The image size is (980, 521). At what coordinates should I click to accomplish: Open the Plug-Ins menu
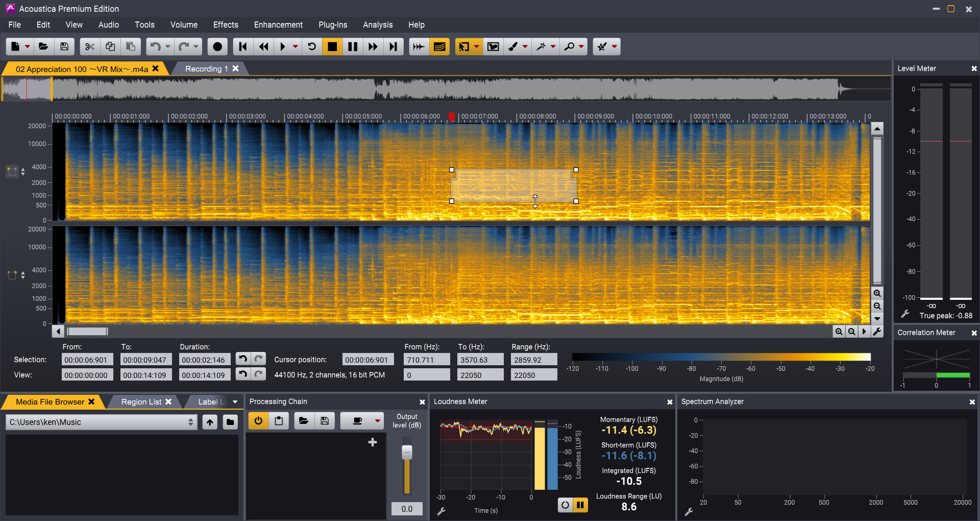coord(333,25)
